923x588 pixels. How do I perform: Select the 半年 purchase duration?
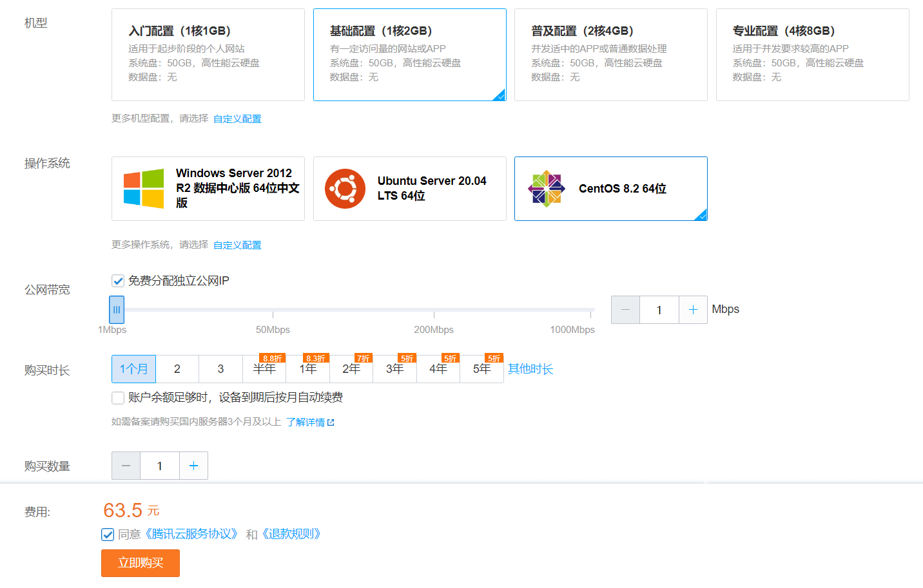tap(264, 369)
